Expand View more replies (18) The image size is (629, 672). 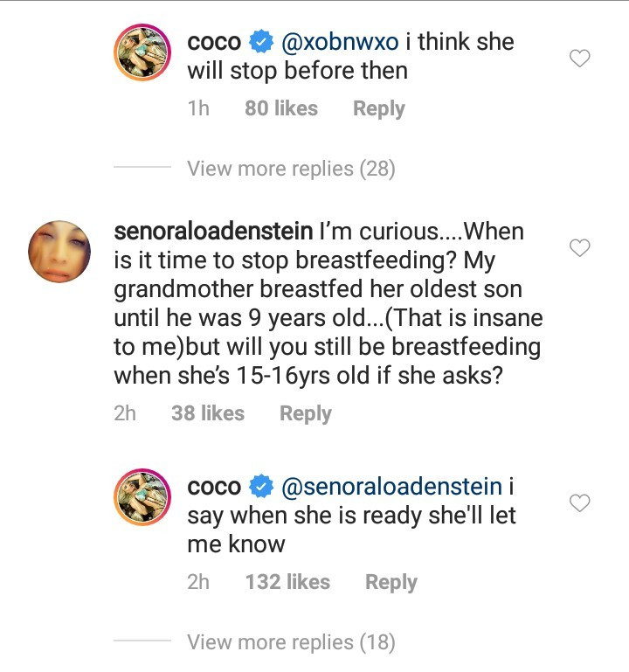pos(291,642)
